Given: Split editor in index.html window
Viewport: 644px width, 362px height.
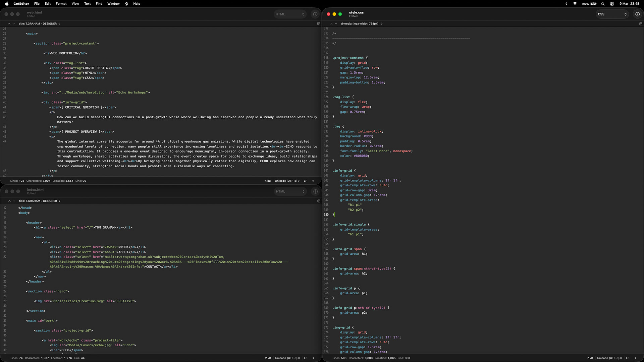Looking at the screenshot, I should click(x=319, y=201).
